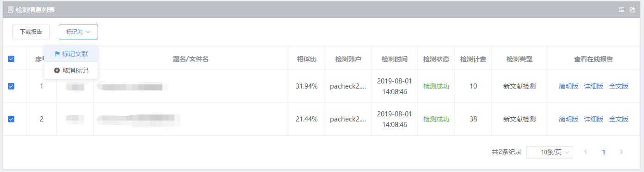644x172 pixels.
Task: Click the flag icon next to 标记文献
Action: [57, 54]
